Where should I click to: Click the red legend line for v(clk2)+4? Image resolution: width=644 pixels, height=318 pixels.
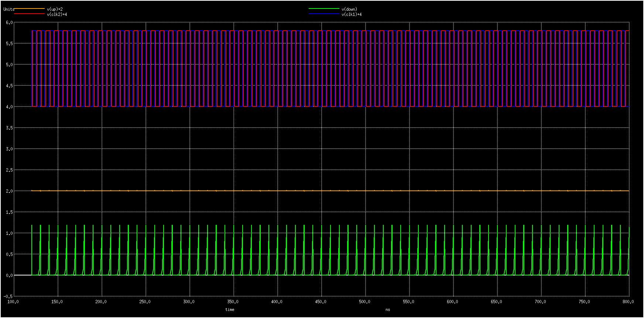click(30, 14)
